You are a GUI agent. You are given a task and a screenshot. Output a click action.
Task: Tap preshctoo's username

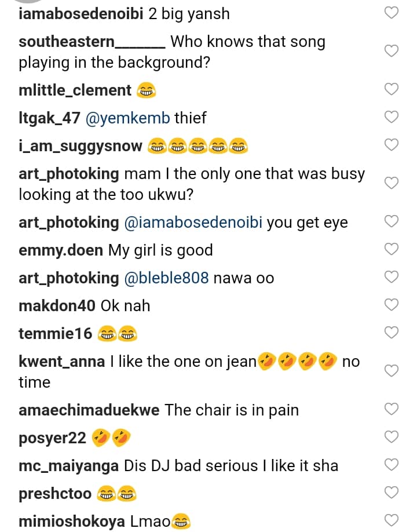tap(55, 494)
